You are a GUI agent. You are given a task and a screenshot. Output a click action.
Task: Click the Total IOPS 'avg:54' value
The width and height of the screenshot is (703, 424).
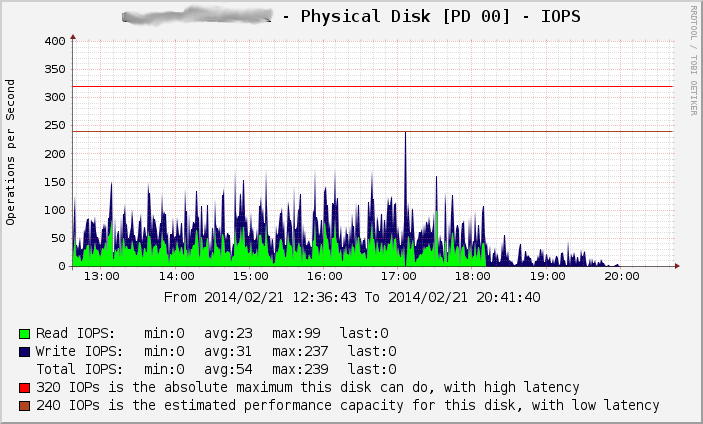point(228,369)
